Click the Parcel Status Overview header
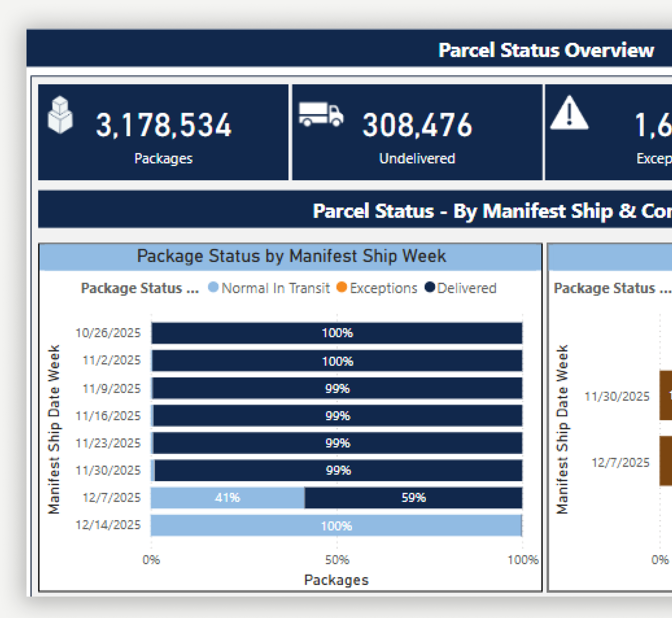Image resolution: width=672 pixels, height=618 pixels. tap(546, 50)
